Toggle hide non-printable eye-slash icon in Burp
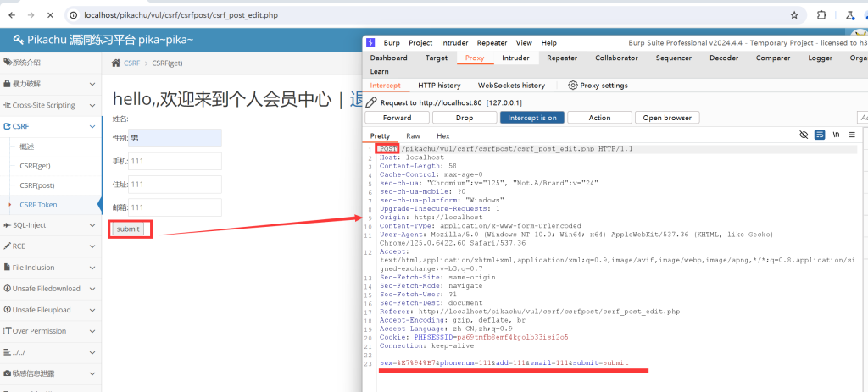 point(804,135)
